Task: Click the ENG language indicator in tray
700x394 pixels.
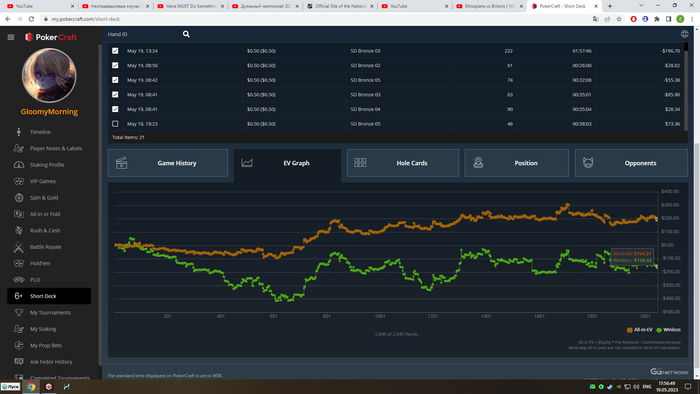Action: click(x=646, y=387)
